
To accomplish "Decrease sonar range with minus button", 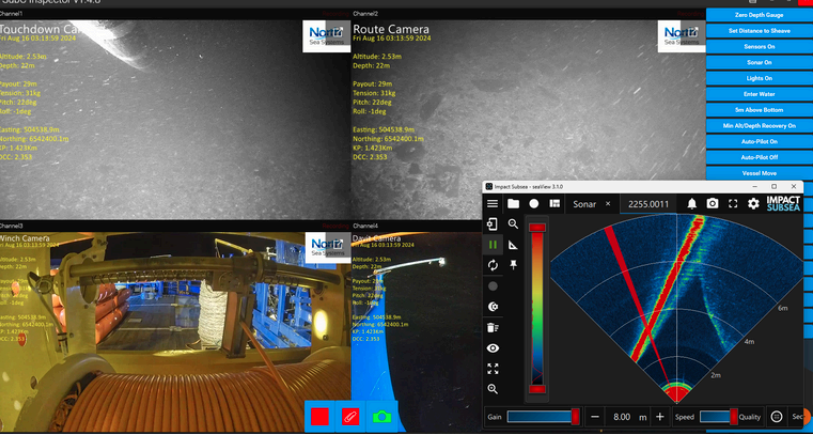I will click(595, 417).
